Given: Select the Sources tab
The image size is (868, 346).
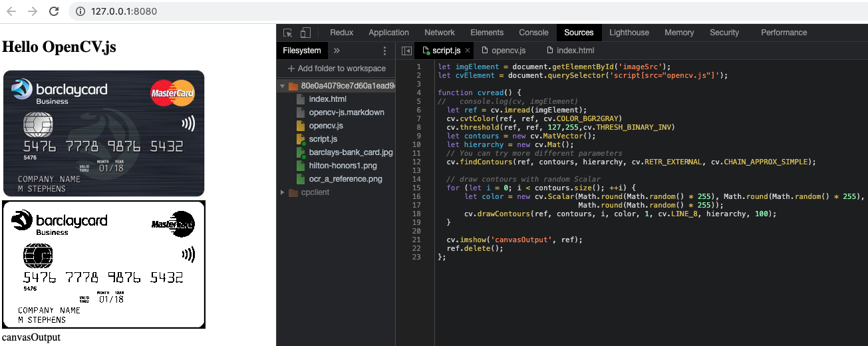Looking at the screenshot, I should 579,33.
